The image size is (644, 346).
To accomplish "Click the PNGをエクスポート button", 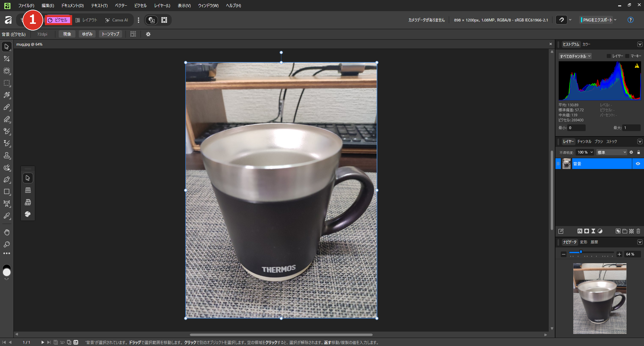I will tap(597, 20).
